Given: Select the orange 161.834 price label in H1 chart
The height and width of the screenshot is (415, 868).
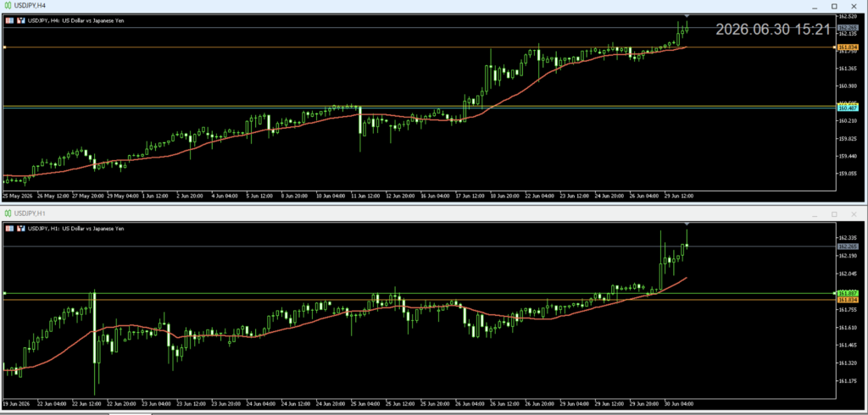Looking at the screenshot, I should tap(848, 299).
